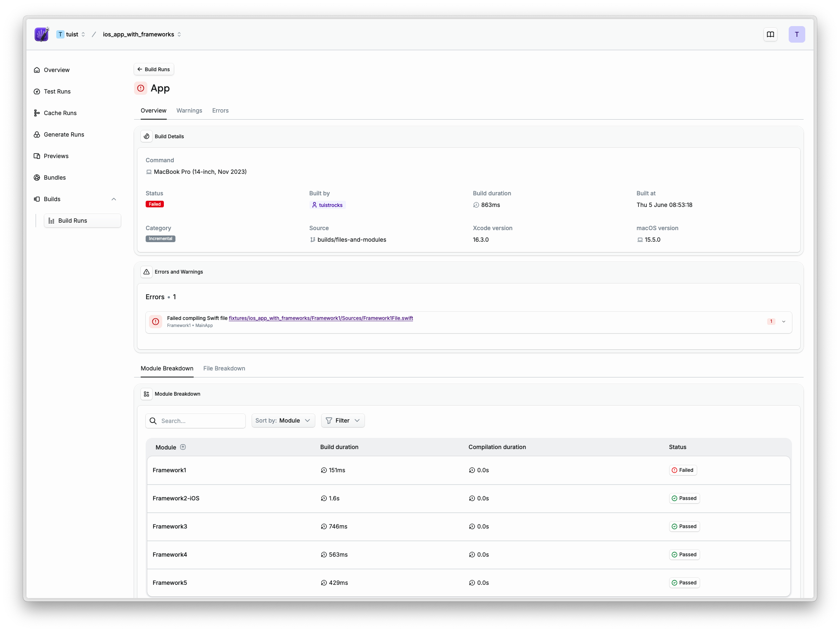The image size is (840, 632).
Task: Click the error status icon beside App title
Action: [141, 88]
